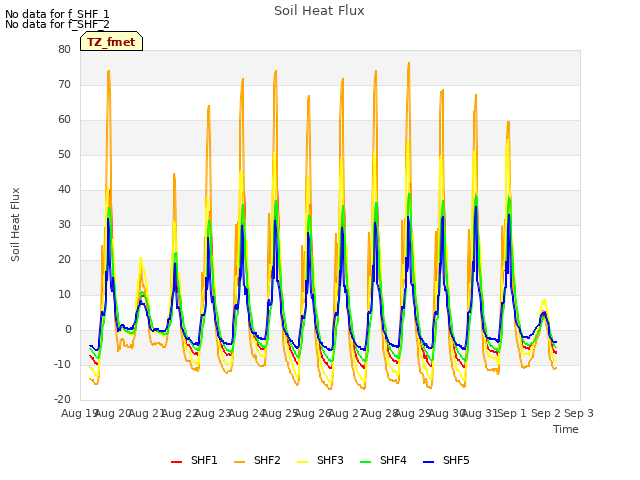Click the 'No data for f_SHF_1' message
640x480 pixels.
[57, 14]
